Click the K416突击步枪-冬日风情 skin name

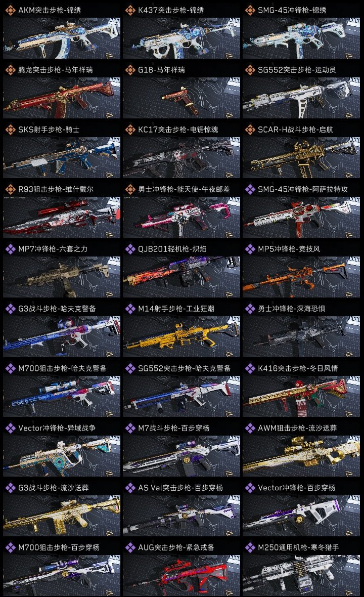(298, 368)
